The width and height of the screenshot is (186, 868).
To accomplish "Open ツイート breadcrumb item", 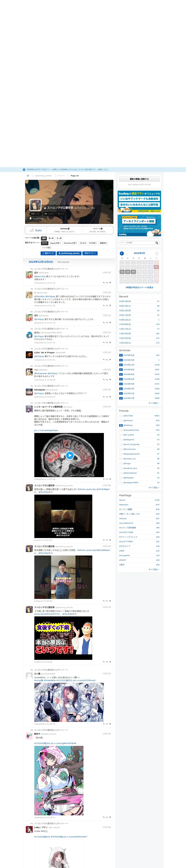I will click(61, 176).
